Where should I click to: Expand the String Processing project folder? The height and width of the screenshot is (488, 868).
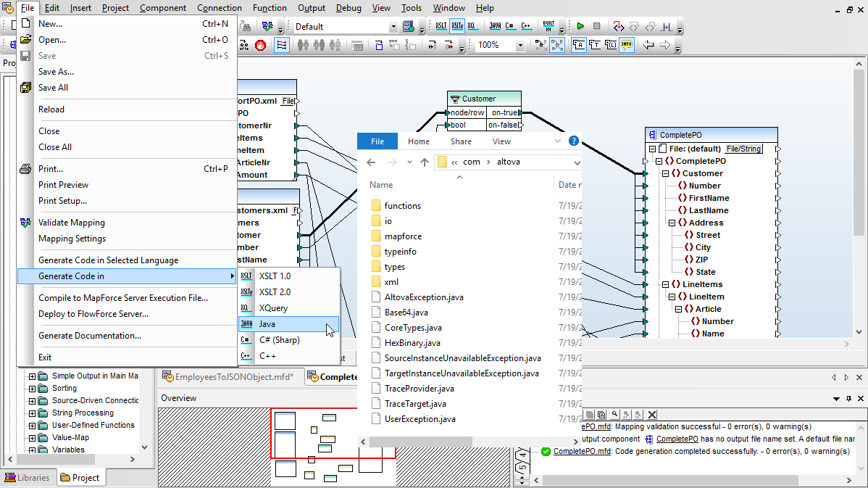(x=32, y=413)
